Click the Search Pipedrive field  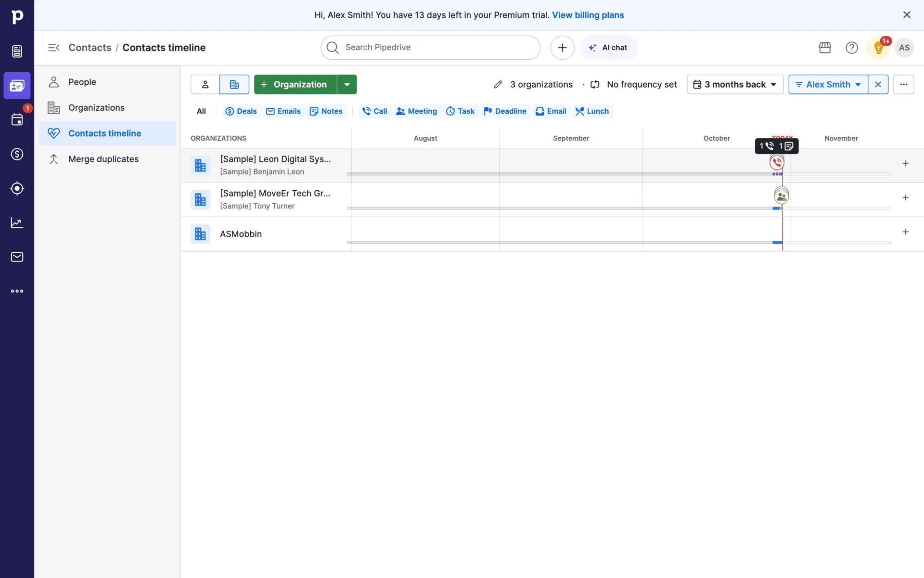click(x=430, y=48)
